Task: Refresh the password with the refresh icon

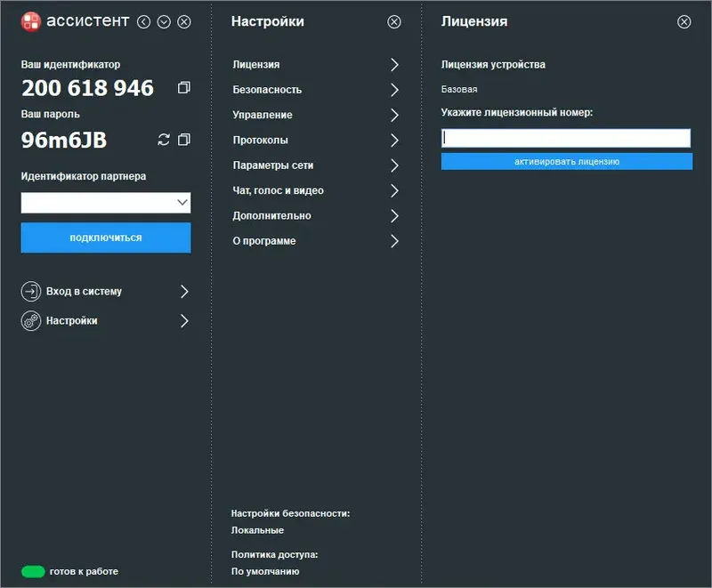Action: (163, 140)
